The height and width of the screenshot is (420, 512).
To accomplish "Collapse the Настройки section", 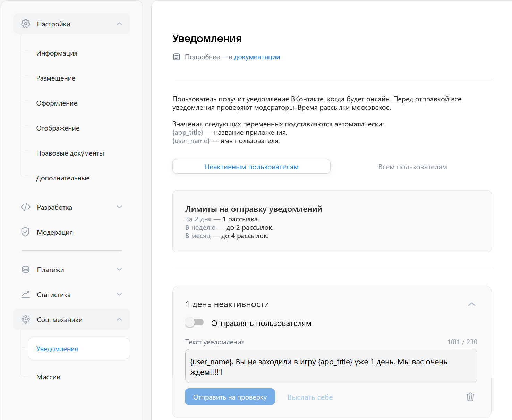I will coord(119,24).
